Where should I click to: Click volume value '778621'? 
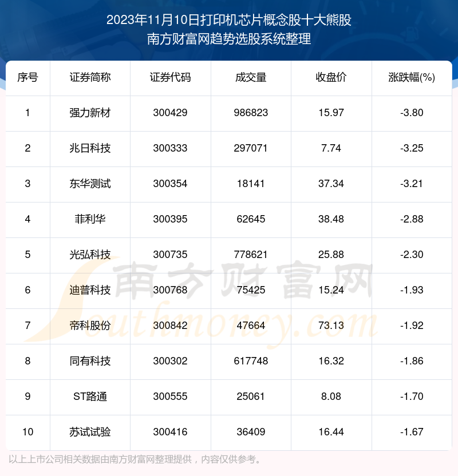(x=251, y=255)
